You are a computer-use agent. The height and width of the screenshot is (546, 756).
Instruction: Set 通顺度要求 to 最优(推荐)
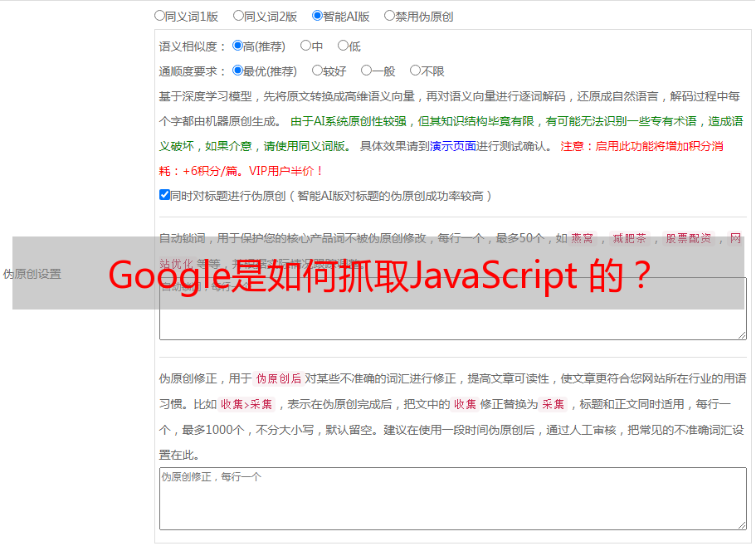[x=237, y=71]
